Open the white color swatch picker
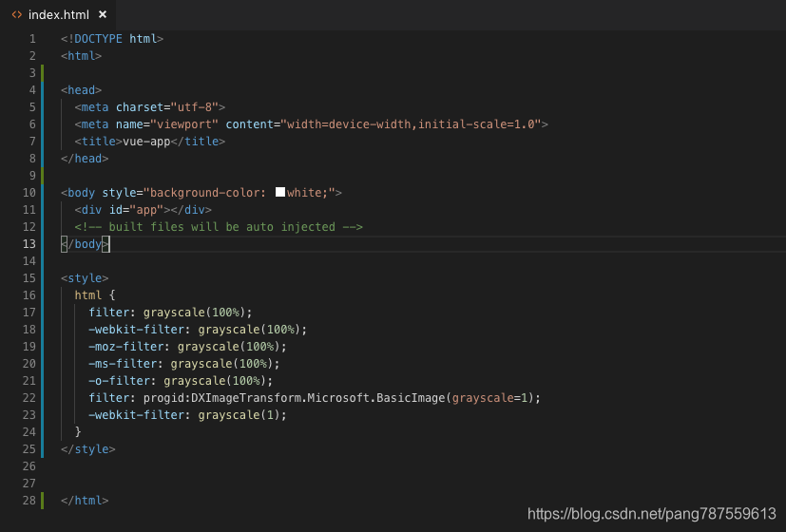Viewport: 786px width, 532px height. (280, 192)
